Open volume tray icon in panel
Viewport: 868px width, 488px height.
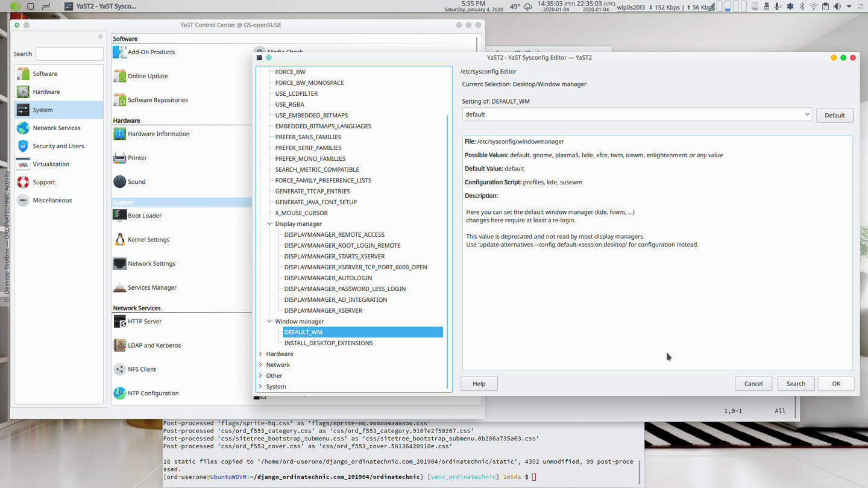point(837,6)
